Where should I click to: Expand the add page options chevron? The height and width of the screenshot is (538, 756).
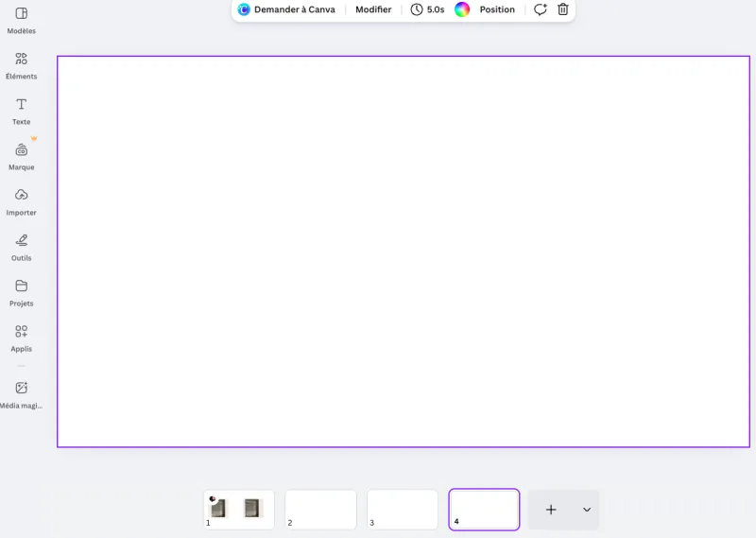(x=587, y=510)
